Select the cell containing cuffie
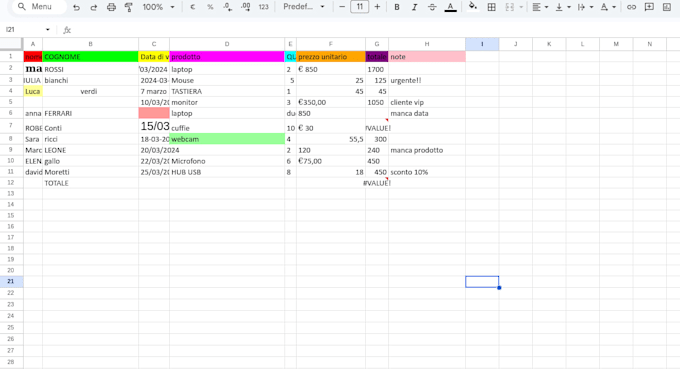Image resolution: width=680 pixels, height=369 pixels. click(227, 126)
